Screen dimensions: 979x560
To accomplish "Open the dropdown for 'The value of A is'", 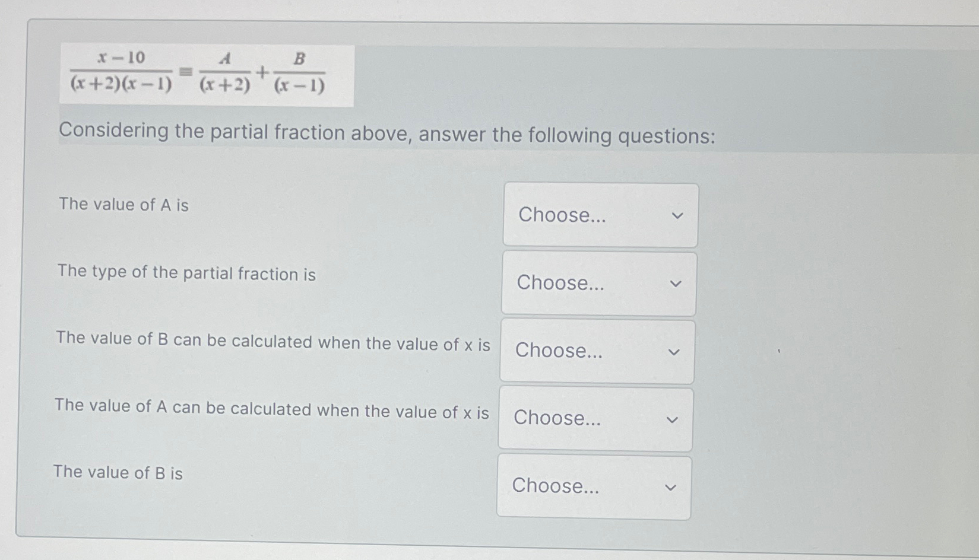I will 600,215.
